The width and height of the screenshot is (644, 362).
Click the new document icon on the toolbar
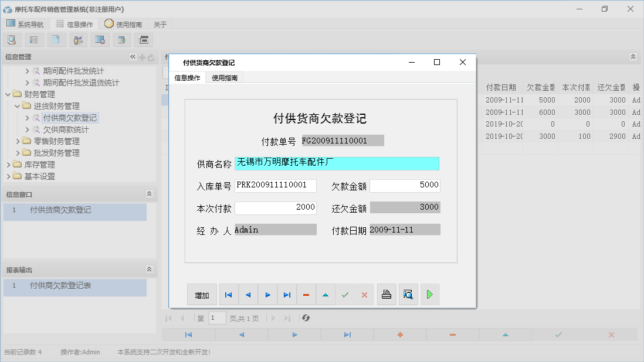56,39
